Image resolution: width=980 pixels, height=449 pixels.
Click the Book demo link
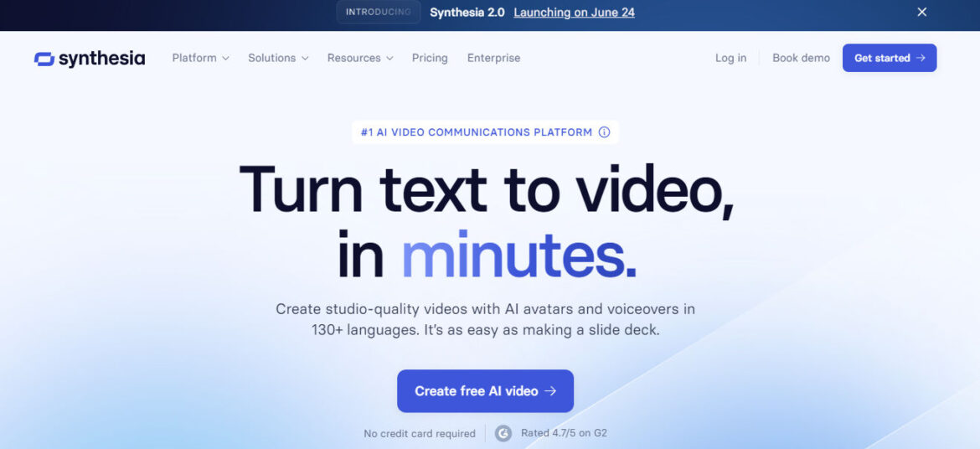pyautogui.click(x=802, y=58)
